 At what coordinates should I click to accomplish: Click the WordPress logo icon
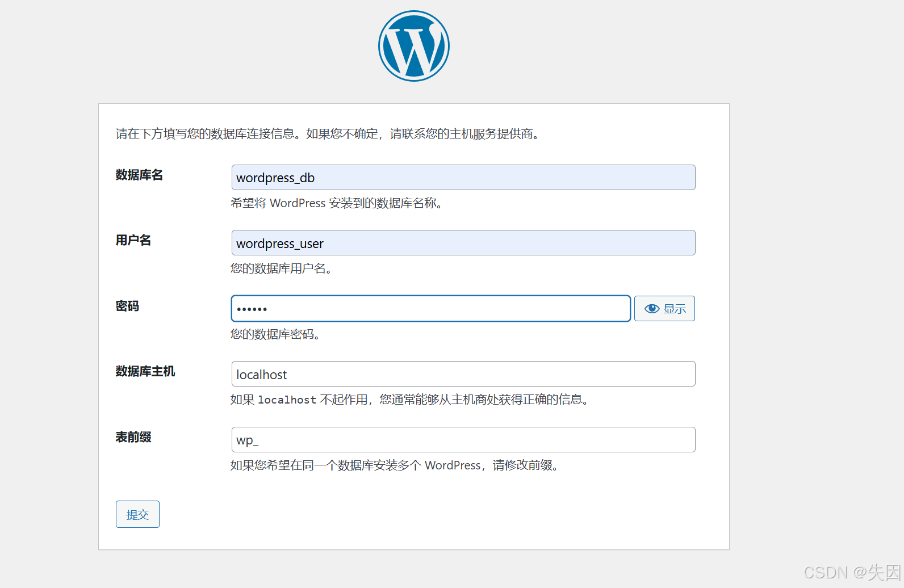click(414, 46)
